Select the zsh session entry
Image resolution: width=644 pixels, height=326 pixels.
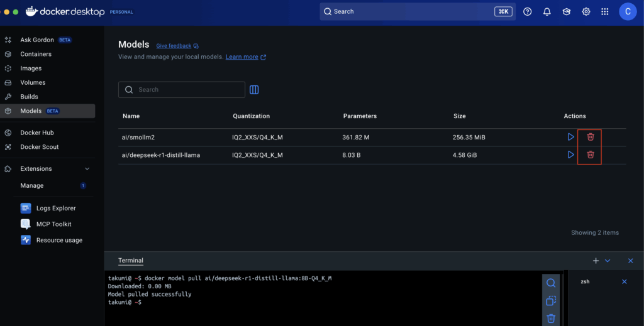click(x=585, y=281)
